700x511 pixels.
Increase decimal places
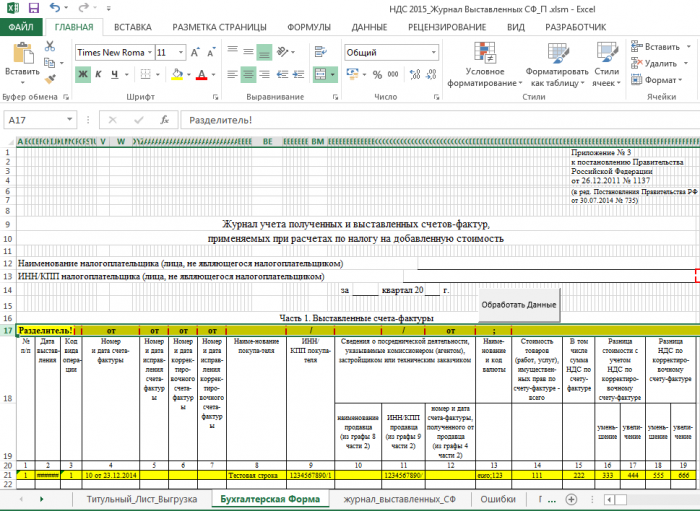pyautogui.click(x=415, y=75)
